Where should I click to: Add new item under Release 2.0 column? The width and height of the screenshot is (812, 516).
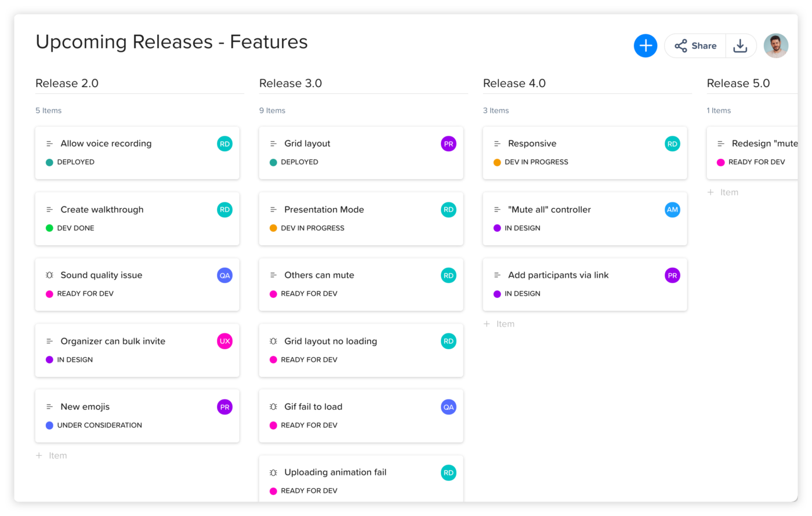(x=52, y=456)
